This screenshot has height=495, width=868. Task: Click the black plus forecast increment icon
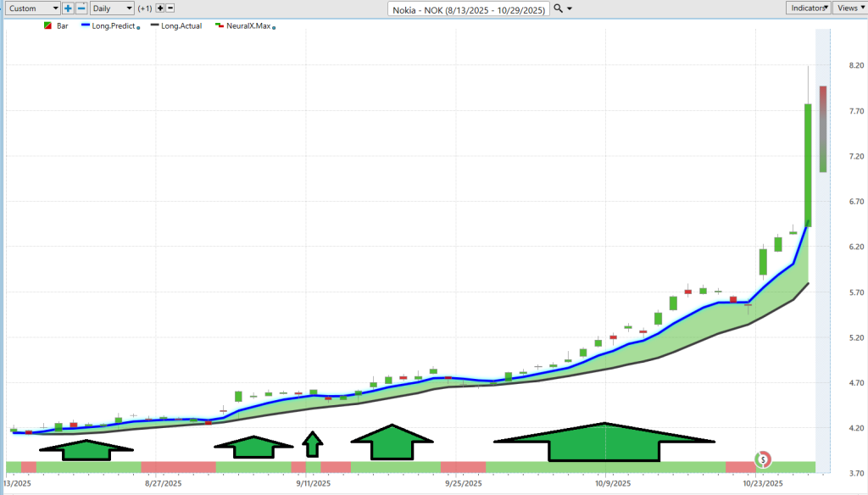pos(160,8)
